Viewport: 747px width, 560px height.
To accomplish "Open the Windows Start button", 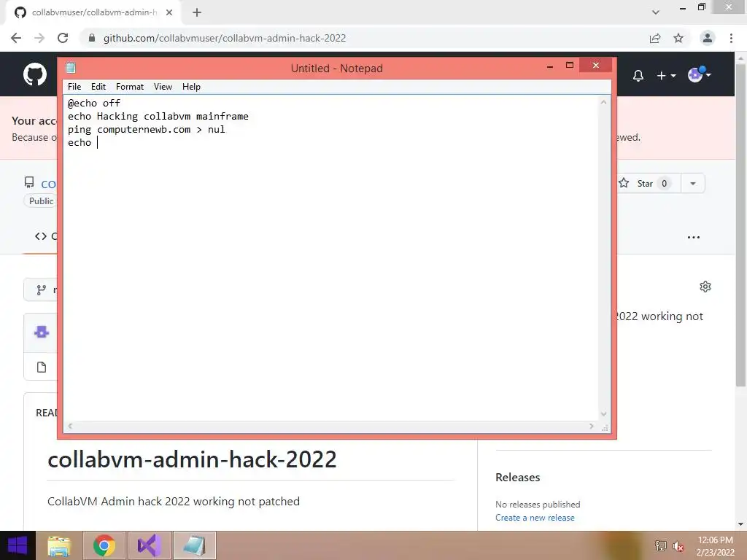I will 18,545.
